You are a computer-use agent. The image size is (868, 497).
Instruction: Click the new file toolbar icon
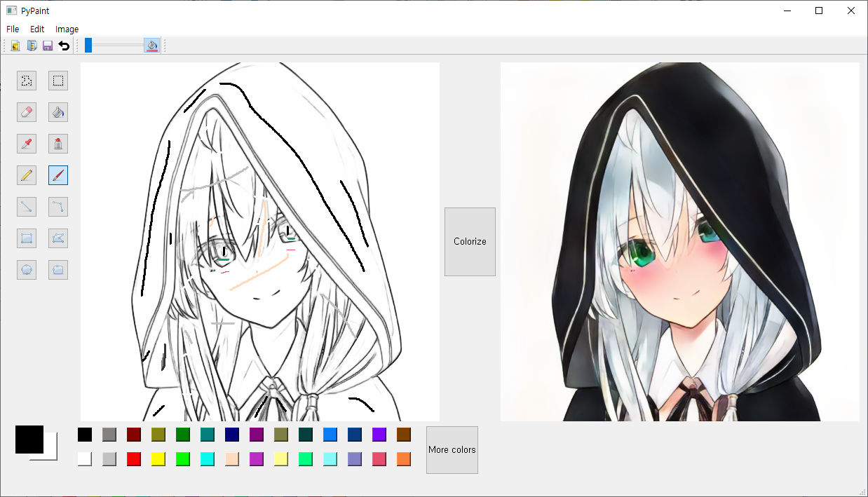[x=15, y=46]
